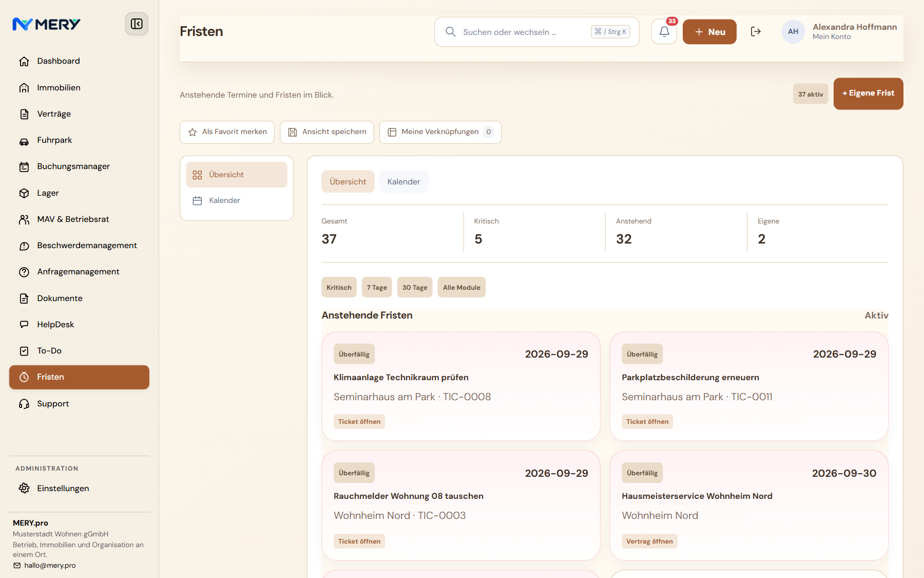Open ticket for Parkplatzbeschilderung erneuern

pyautogui.click(x=647, y=422)
